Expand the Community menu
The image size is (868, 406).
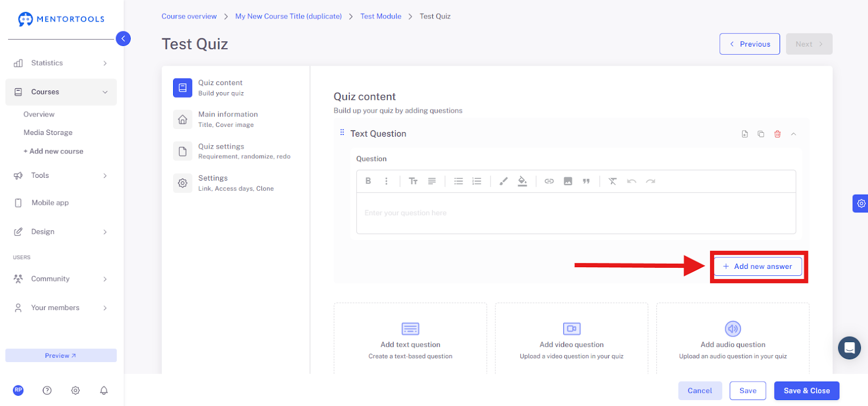click(61, 279)
